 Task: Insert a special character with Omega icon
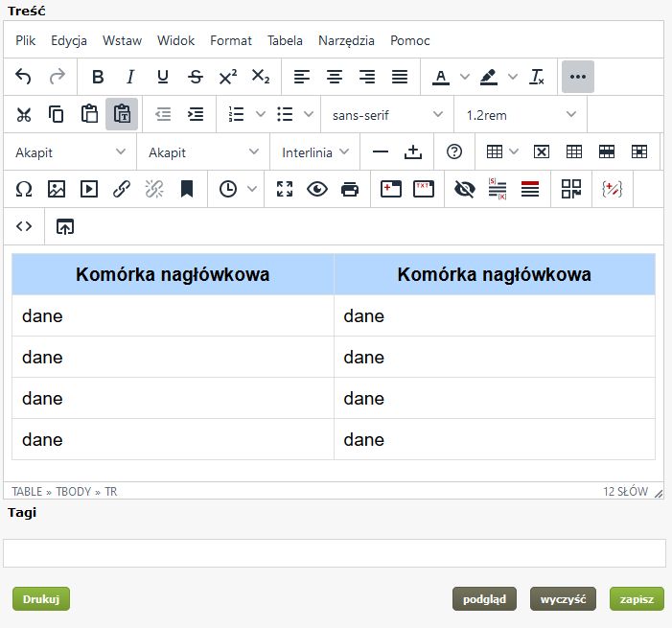click(24, 189)
